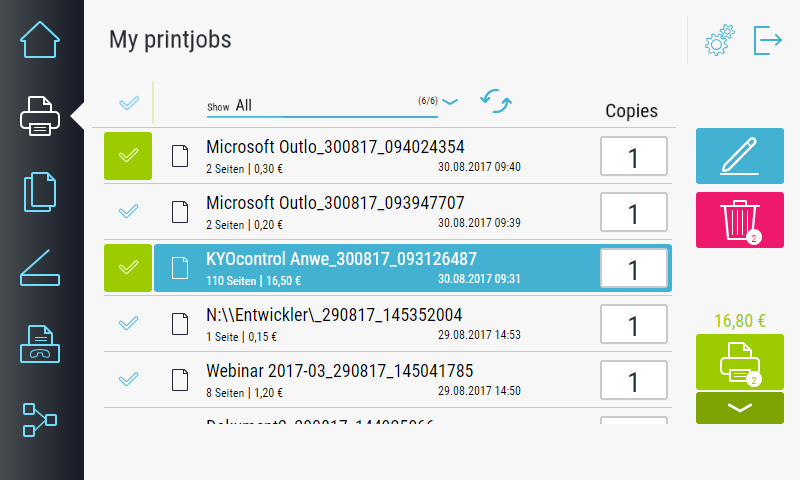
Task: Open the My printjobs tab in sidebar
Action: pos(40,116)
